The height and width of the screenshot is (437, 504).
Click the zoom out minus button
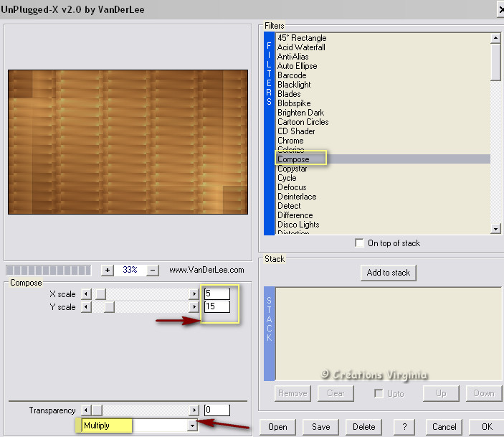pyautogui.click(x=152, y=271)
